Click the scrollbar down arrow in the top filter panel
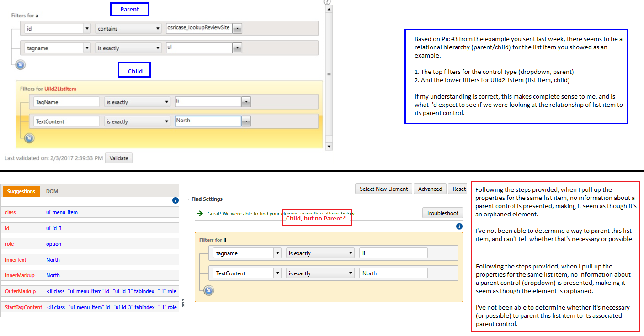Viewport: 644px width, 336px height. (329, 147)
